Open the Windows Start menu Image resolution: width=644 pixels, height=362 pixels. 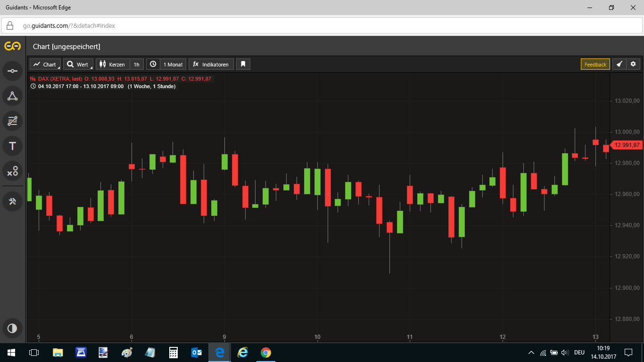pyautogui.click(x=11, y=352)
